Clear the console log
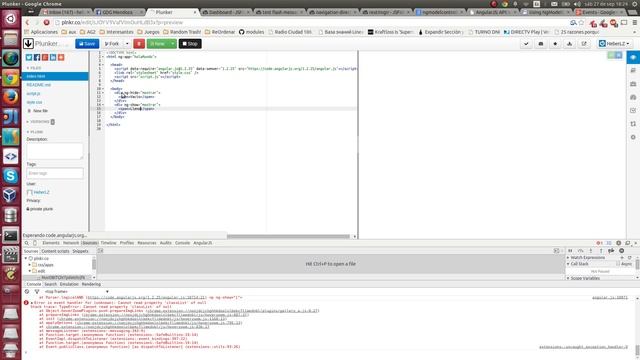The width and height of the screenshot is (640, 360). click(x=27, y=292)
